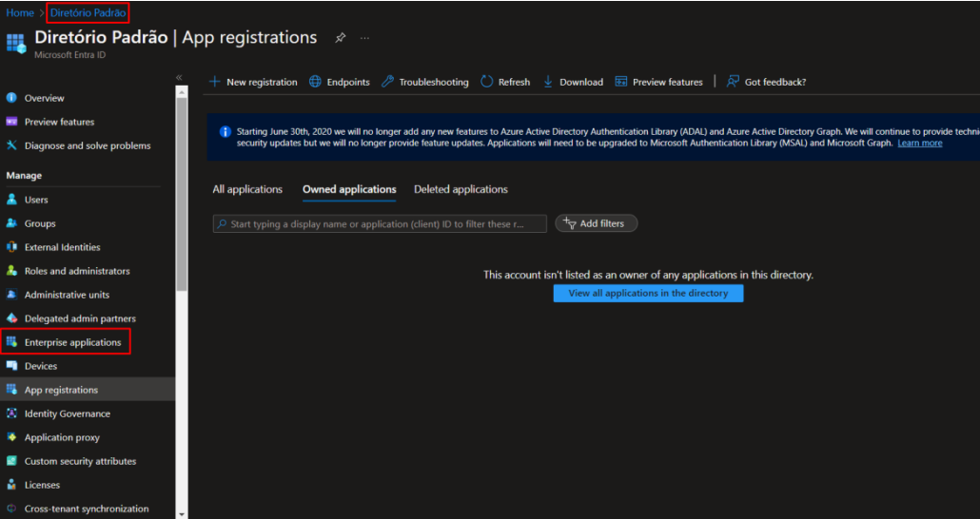Collapse the sidebar with double chevron

coord(179,77)
